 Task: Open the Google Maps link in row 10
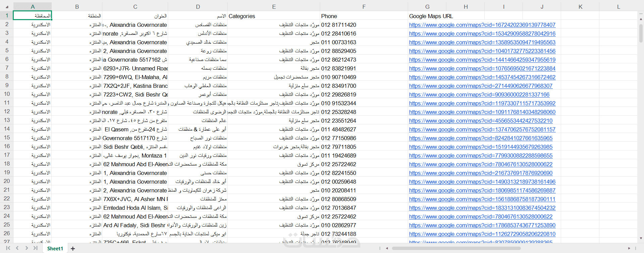[x=479, y=94]
